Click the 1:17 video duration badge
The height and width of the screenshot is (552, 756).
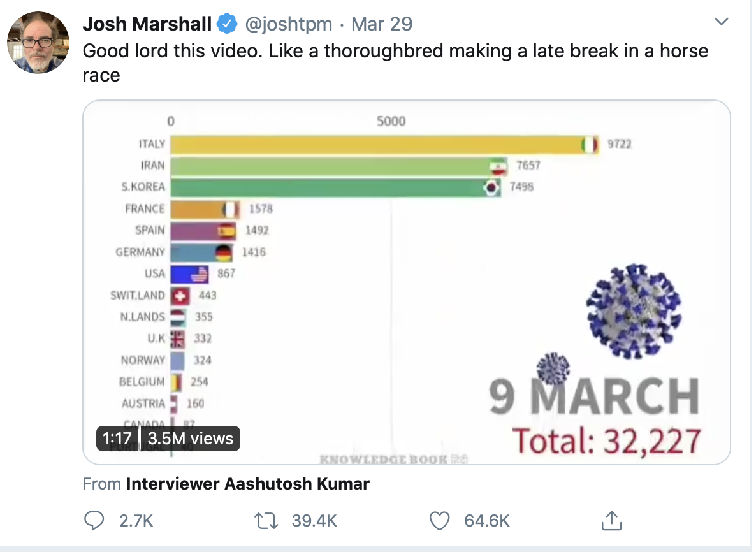[117, 439]
